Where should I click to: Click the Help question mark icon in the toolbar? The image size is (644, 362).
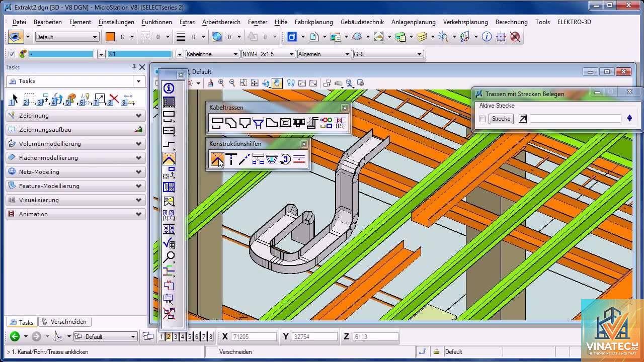[x=487, y=37]
